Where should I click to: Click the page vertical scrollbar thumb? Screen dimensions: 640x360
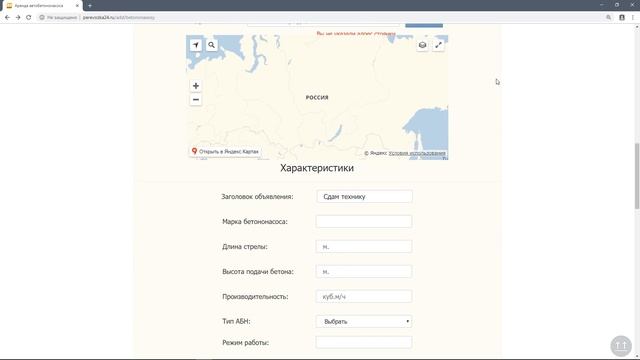(x=637, y=176)
